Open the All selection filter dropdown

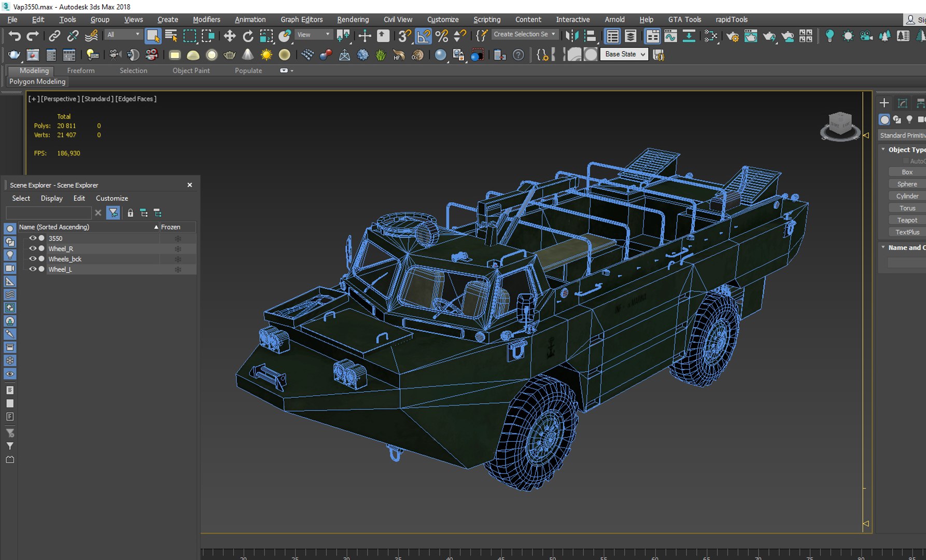point(123,35)
